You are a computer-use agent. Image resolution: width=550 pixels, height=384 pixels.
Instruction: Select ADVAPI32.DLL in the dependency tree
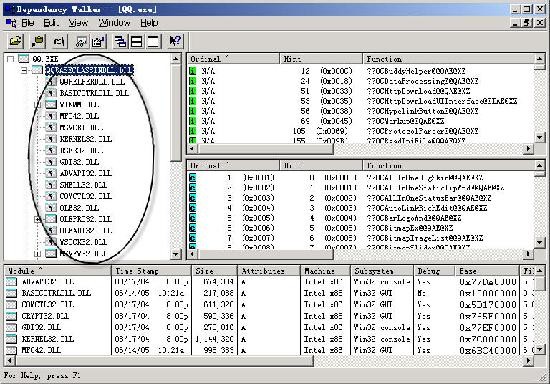(86, 173)
